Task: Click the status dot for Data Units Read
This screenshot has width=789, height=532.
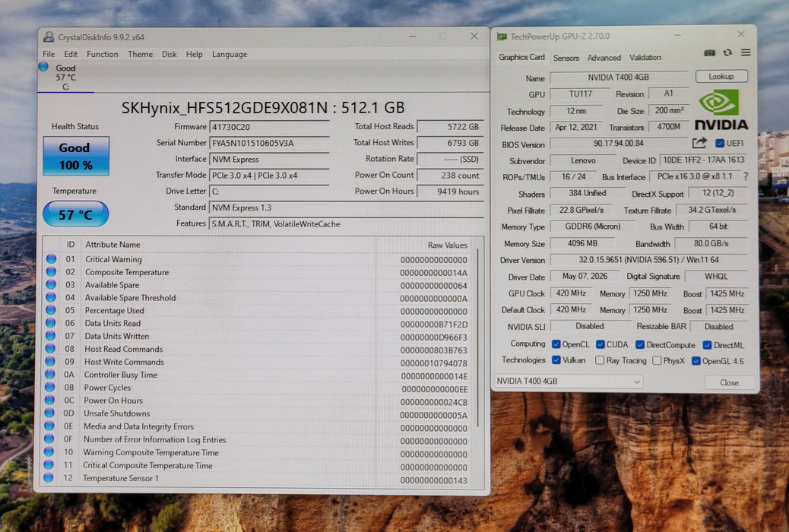Action: 50,323
